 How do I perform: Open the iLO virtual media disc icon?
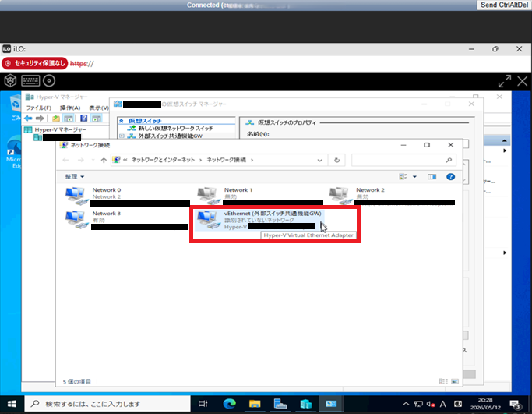click(x=49, y=81)
